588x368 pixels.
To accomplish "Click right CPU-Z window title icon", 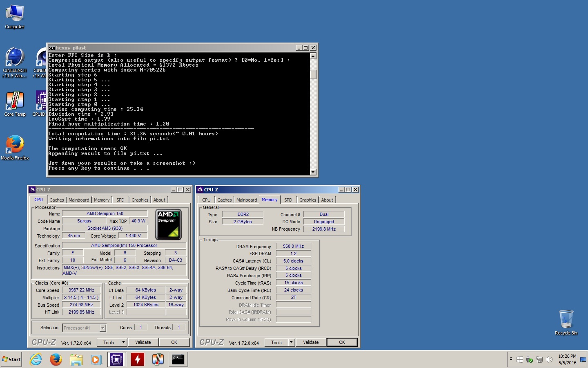I will (x=200, y=190).
